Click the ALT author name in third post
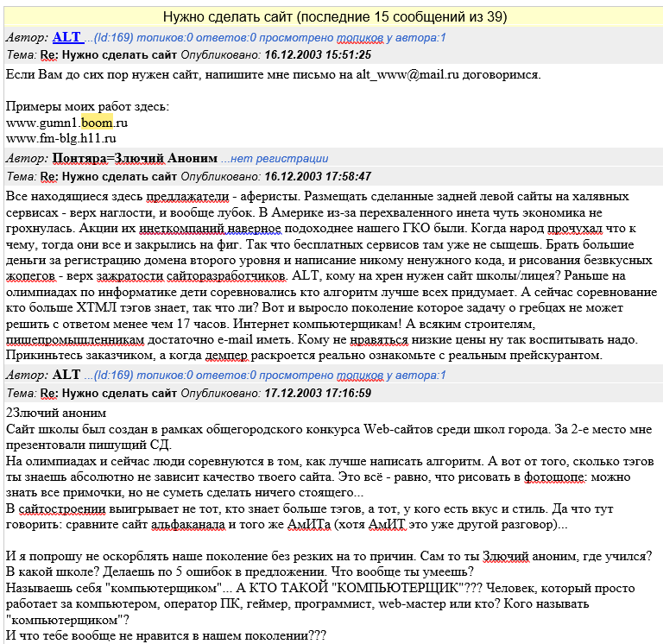The height and width of the screenshot is (644, 663). pos(66,375)
